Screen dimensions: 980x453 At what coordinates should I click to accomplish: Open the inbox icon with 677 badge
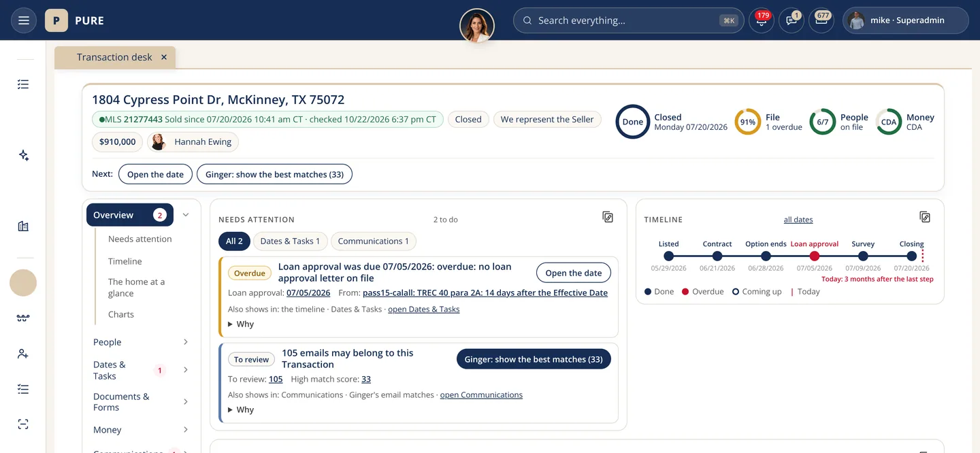821,20
